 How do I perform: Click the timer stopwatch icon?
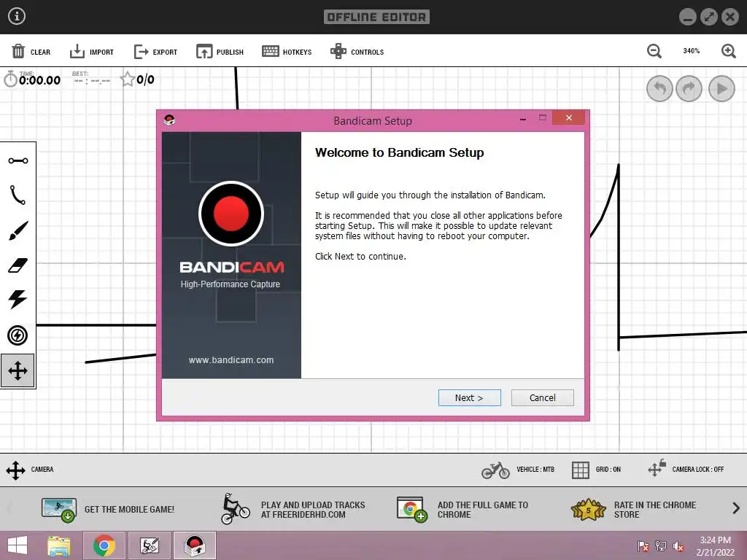tap(10, 79)
